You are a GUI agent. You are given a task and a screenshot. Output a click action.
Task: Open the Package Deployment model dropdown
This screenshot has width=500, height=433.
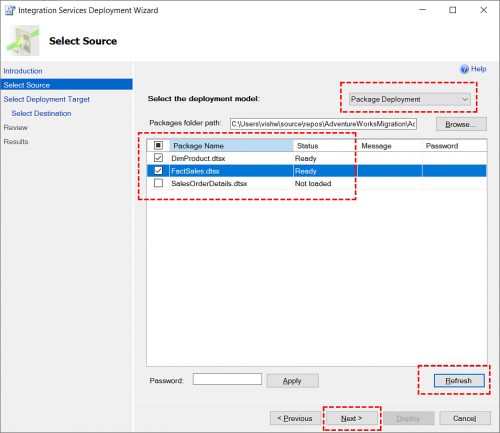410,99
